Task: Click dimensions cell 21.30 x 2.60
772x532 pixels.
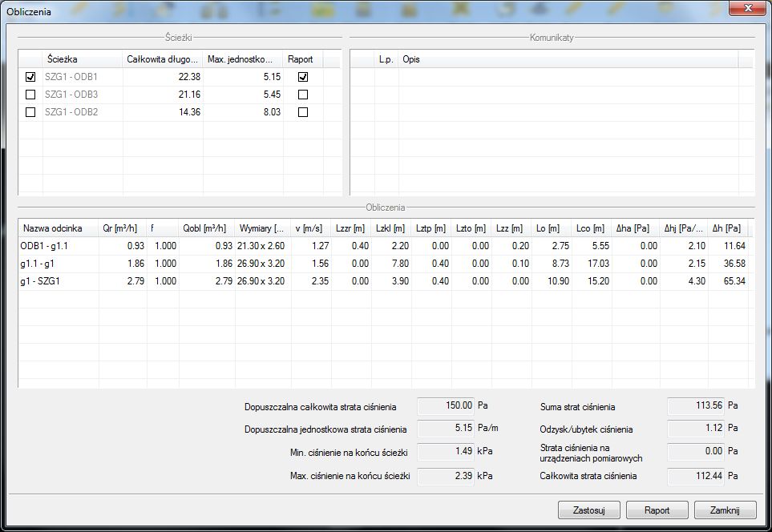Action: pos(261,246)
